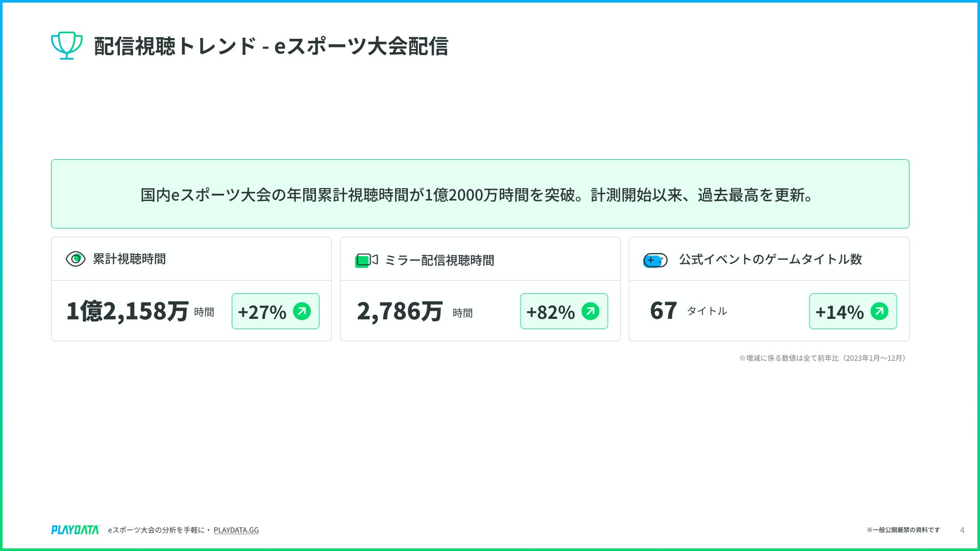The image size is (980, 551).
Task: Click the 1億2,158万 viewing hours figure
Action: point(128,311)
